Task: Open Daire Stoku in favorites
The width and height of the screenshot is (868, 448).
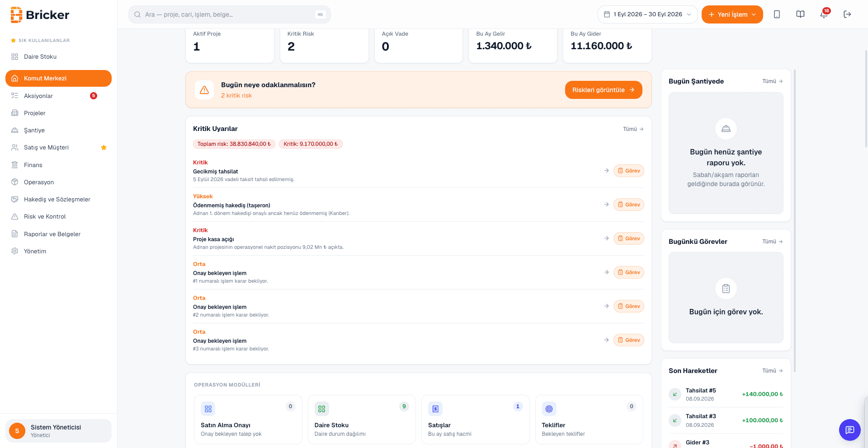Action: (58, 57)
